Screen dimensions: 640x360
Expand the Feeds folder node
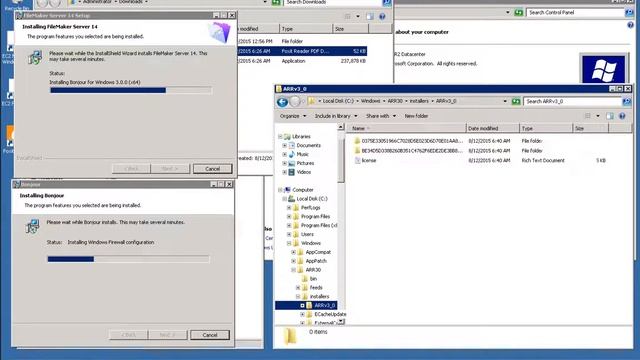pos(298,288)
